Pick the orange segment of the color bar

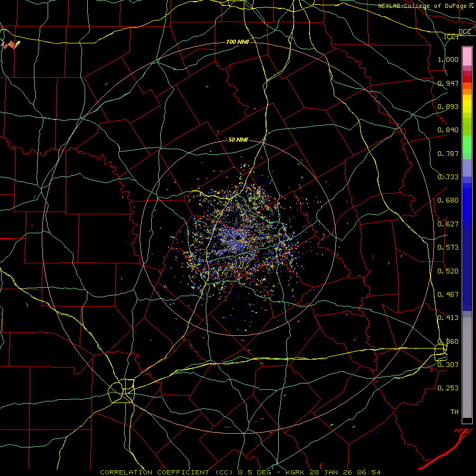pos(467,91)
